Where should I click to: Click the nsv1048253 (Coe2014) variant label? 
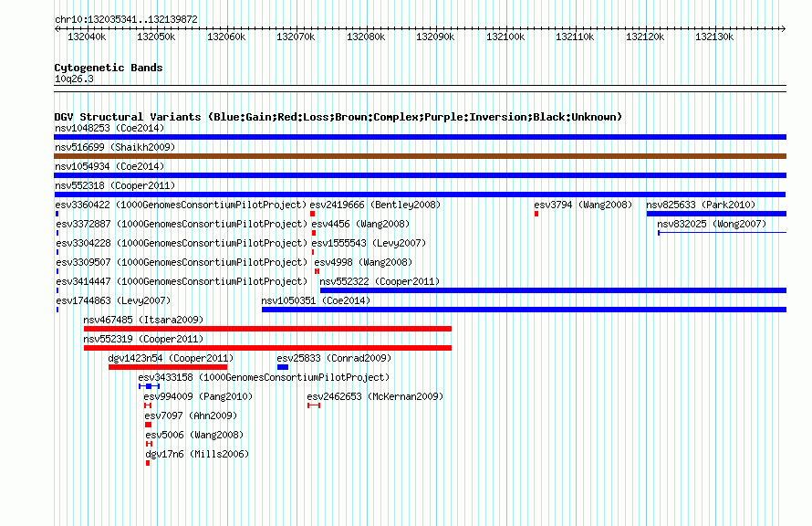(109, 128)
